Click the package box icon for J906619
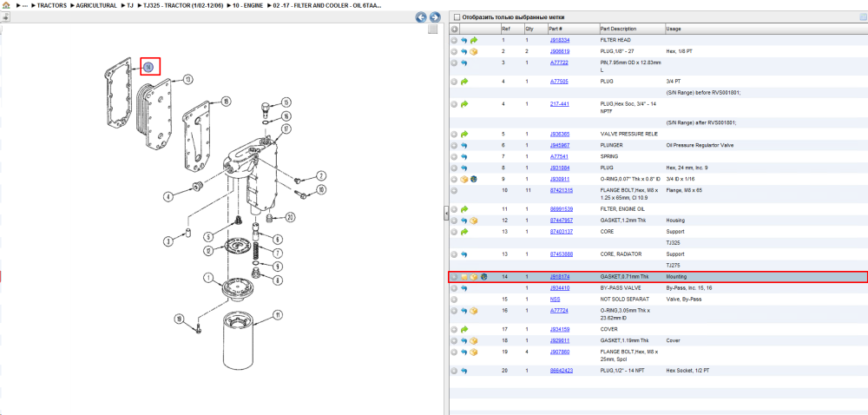This screenshot has height=415, width=868. (x=474, y=51)
